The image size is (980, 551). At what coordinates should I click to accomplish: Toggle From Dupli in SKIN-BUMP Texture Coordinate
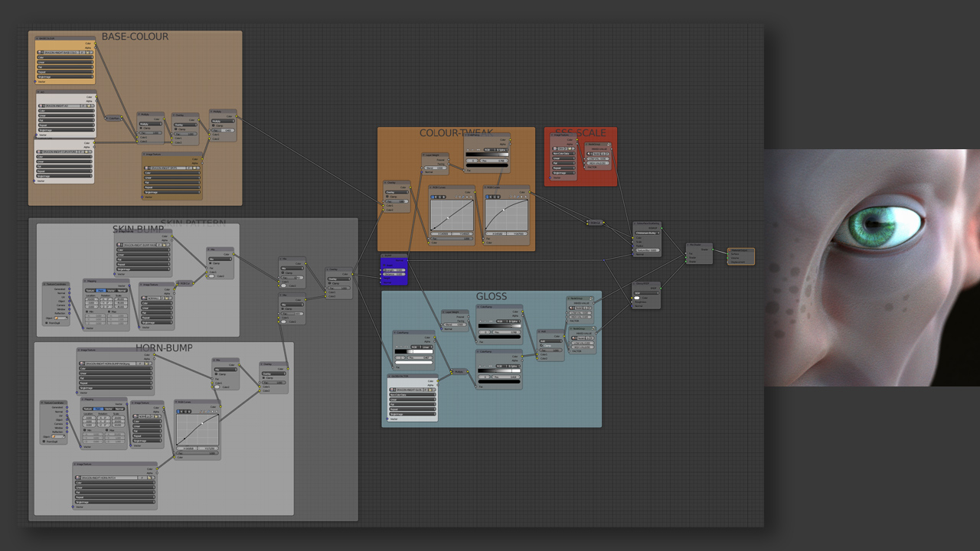47,323
